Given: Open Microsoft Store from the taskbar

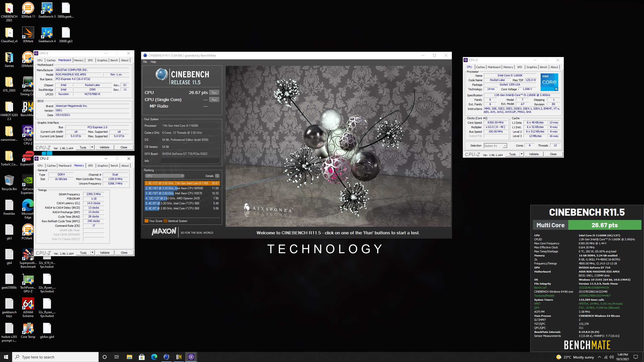Looking at the screenshot, I should click(x=142, y=357).
